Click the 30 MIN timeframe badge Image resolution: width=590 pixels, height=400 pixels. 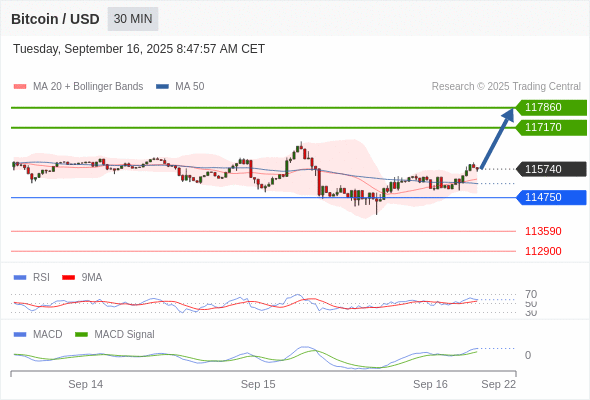[x=133, y=19]
